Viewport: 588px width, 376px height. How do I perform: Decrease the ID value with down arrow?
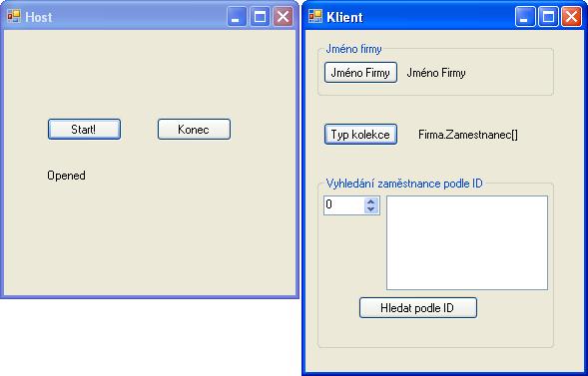pos(371,209)
